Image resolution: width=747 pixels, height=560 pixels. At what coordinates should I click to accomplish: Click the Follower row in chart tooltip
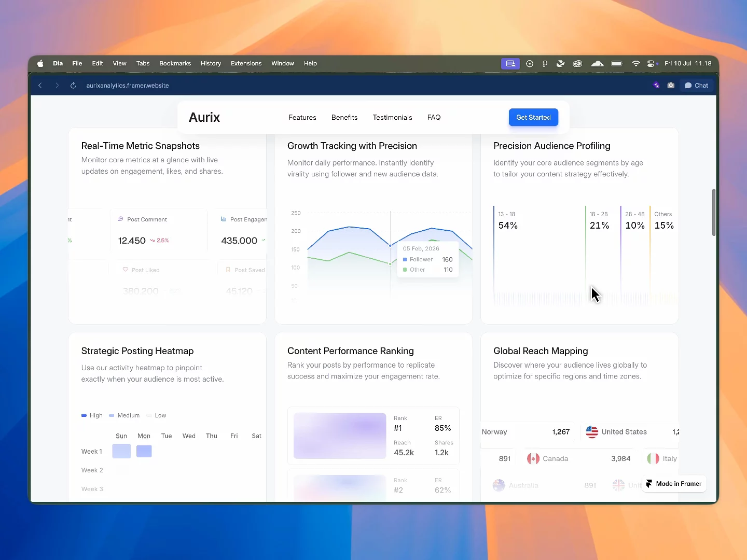click(428, 259)
